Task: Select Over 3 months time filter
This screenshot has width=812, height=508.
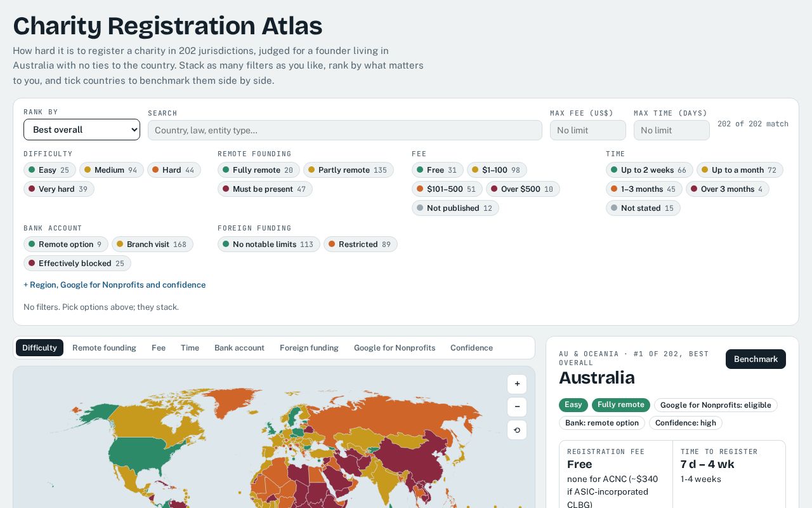Action: coord(727,189)
